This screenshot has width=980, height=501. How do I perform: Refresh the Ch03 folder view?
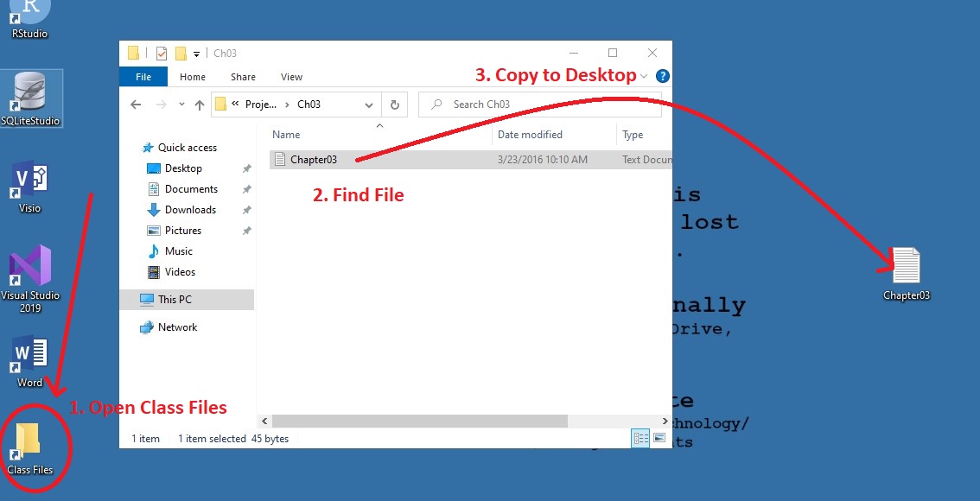[395, 104]
